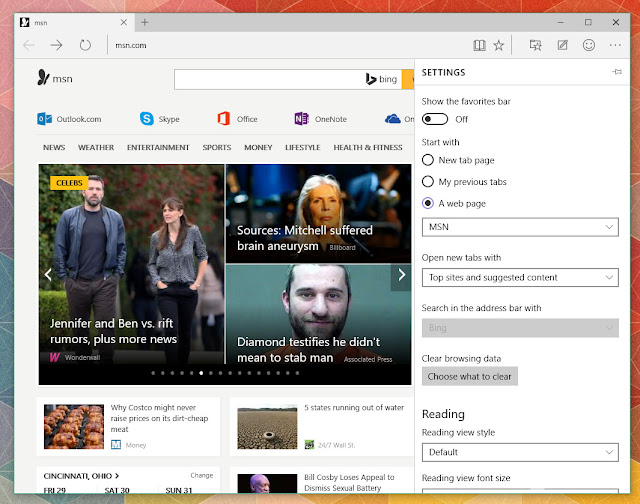Viewport: 640px width, 504px height.
Task: Open the Hub favorites icon
Action: pos(535,45)
